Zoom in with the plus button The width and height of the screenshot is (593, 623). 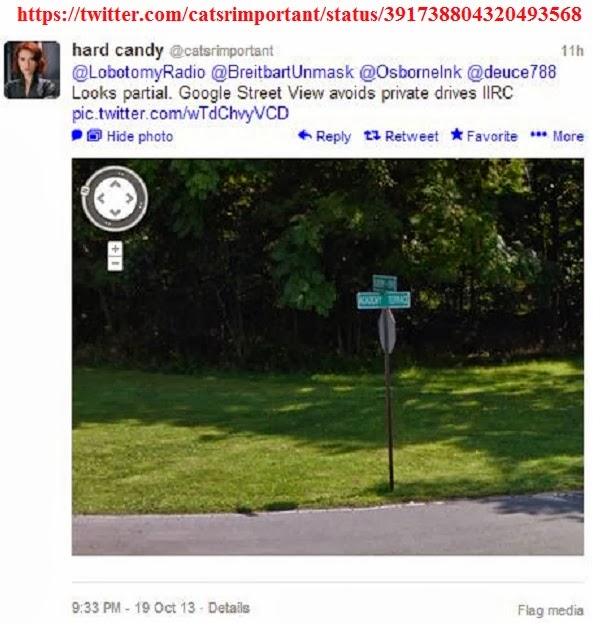115,249
